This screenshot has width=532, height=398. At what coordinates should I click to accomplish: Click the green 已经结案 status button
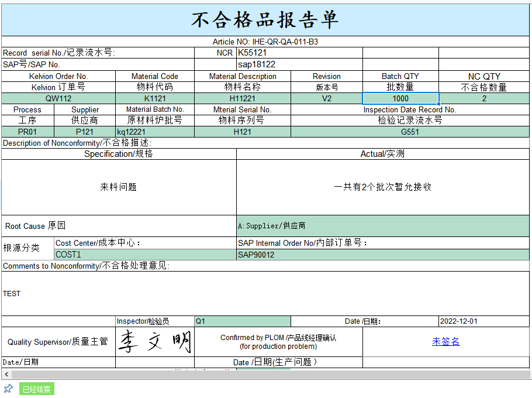[36, 389]
